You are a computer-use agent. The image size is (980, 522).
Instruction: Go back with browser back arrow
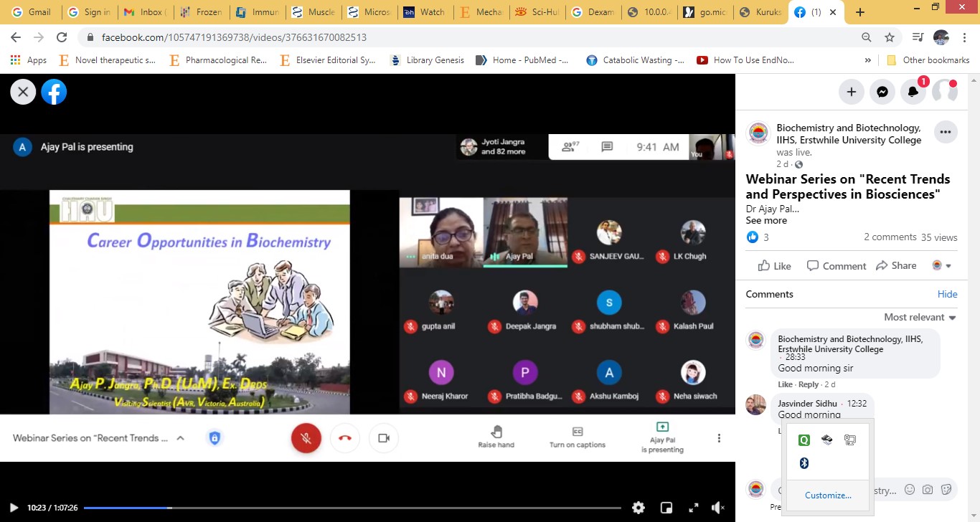(16, 37)
